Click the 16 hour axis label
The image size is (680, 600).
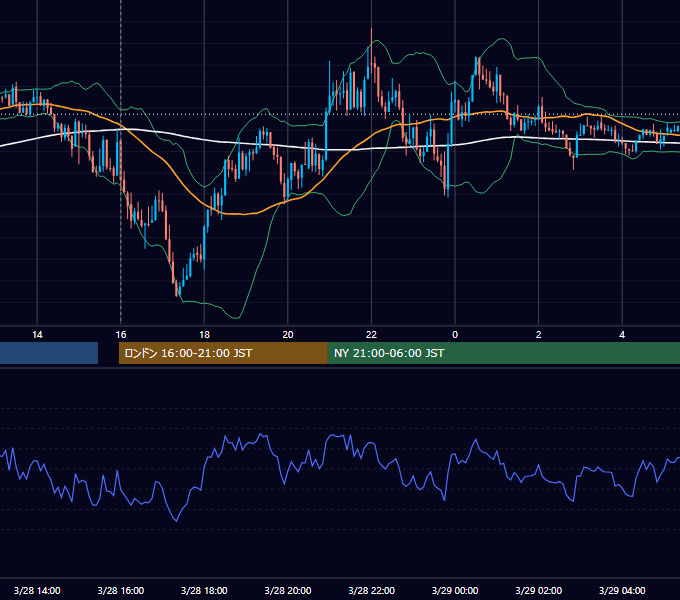(121, 335)
